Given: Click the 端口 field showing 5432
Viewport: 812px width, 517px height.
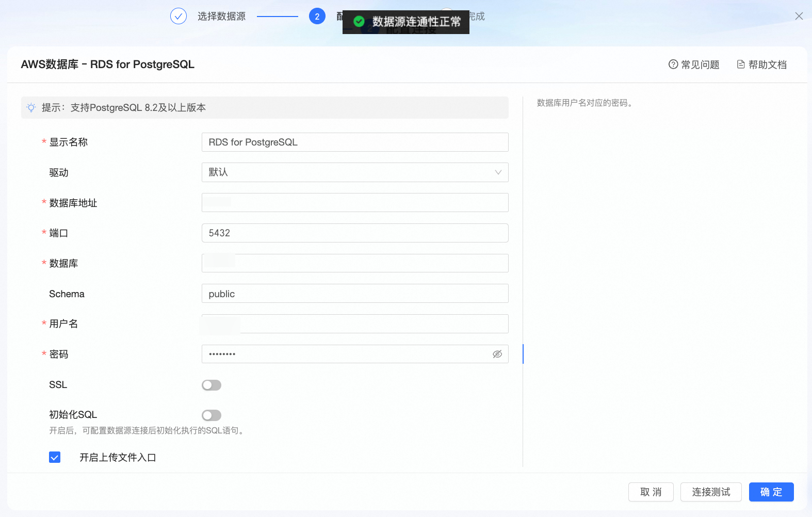Looking at the screenshot, I should [355, 233].
